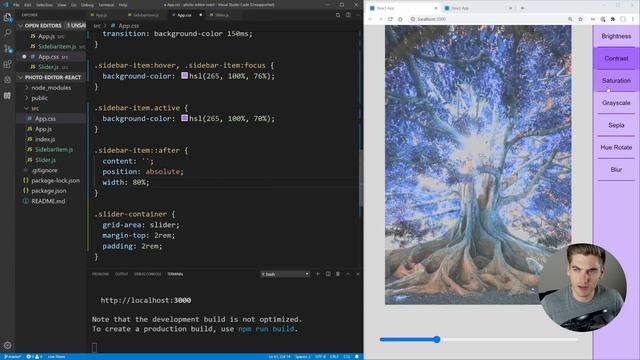Switch to the OUTPUT panel tab
The height and width of the screenshot is (360, 640).
pos(122,274)
